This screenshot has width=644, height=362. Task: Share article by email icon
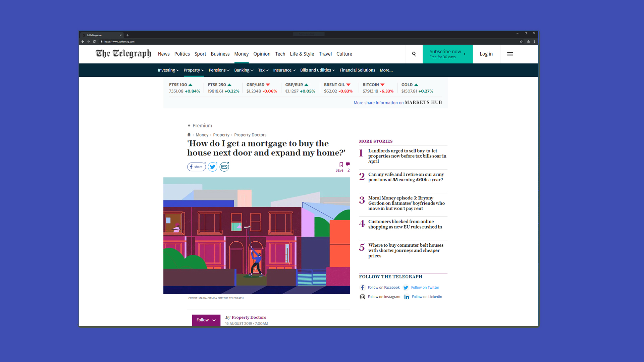coord(224,167)
